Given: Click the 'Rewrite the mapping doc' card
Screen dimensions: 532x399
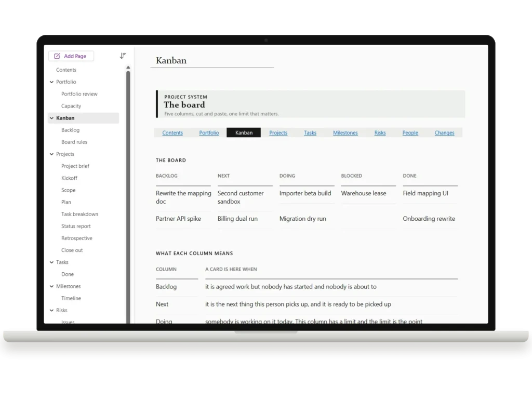Looking at the screenshot, I should click(183, 197).
